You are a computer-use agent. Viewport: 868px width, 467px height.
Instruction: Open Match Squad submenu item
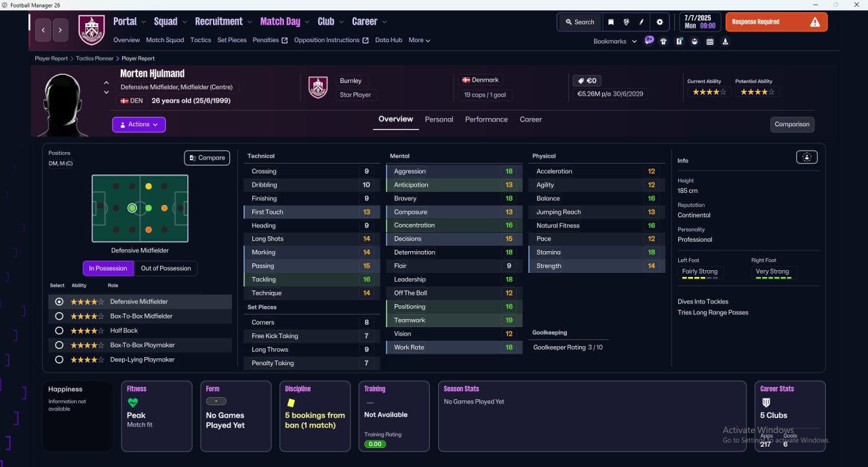(x=165, y=40)
